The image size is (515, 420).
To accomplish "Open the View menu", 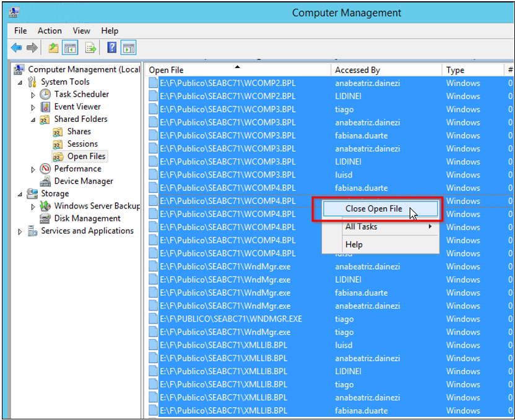I will (81, 30).
